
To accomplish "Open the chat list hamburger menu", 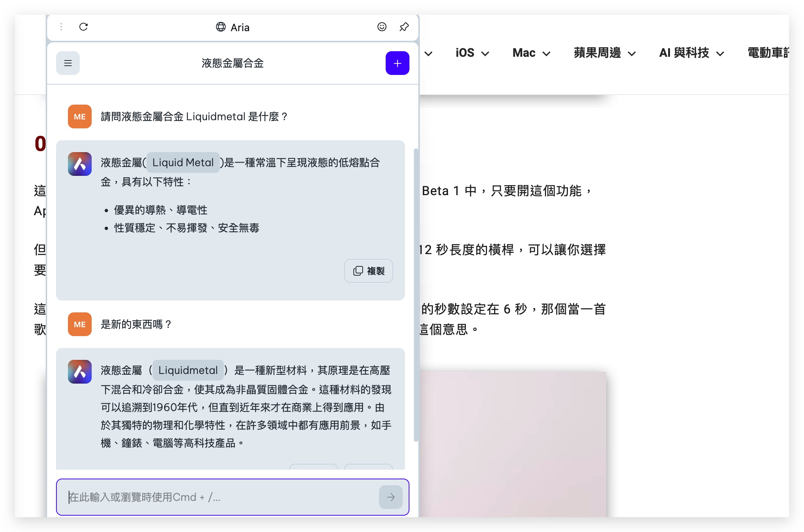I will 68,63.
